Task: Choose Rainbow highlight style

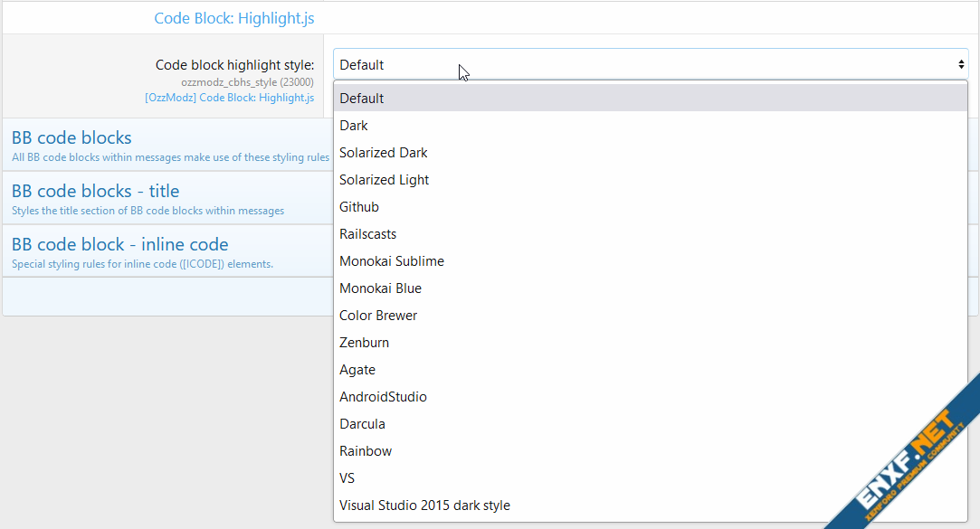Action: (x=366, y=451)
